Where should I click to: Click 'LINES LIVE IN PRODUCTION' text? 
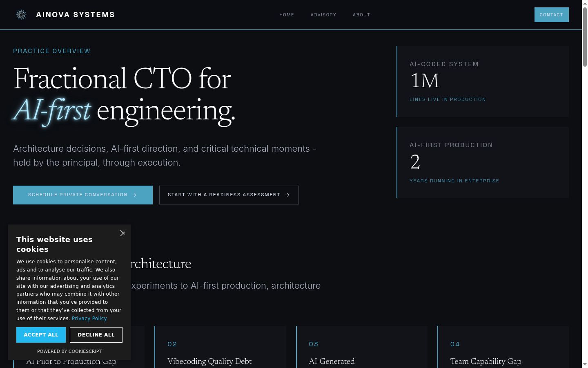(448, 99)
